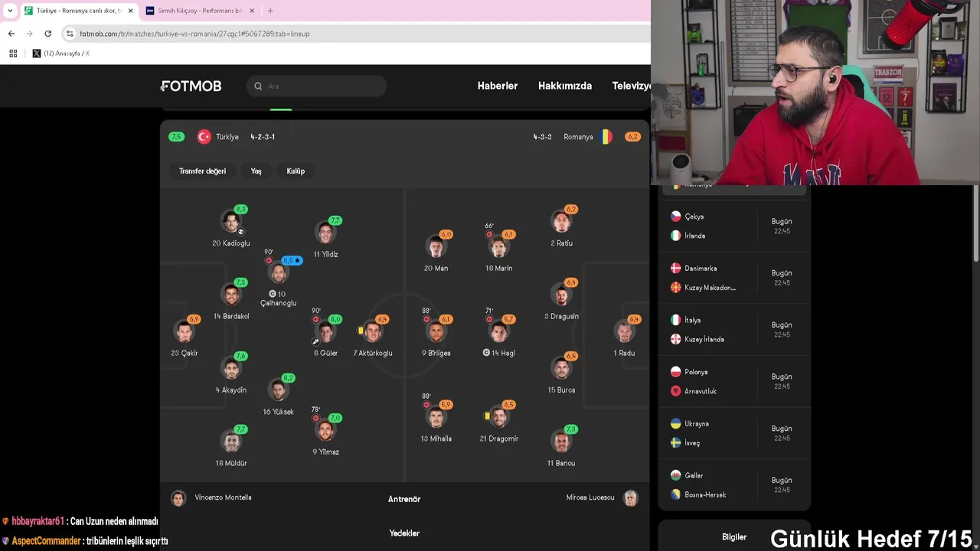Open Burca player avatar
The height and width of the screenshot is (551, 980).
(561, 368)
